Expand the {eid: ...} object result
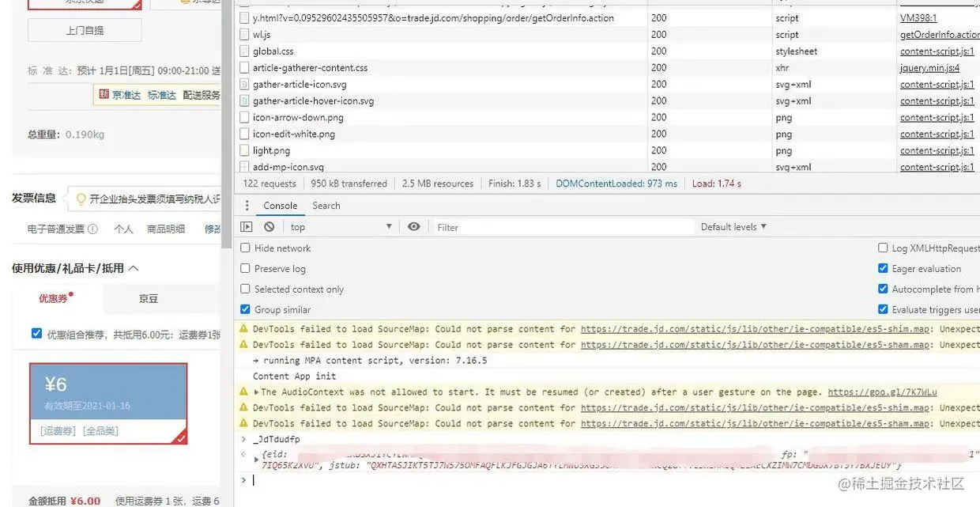This screenshot has width=980, height=507. click(x=256, y=460)
